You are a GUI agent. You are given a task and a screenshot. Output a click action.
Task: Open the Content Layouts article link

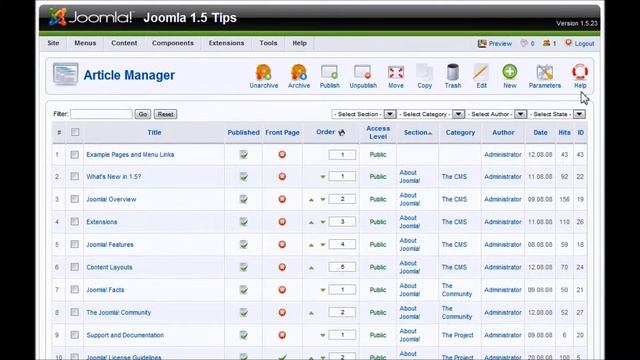(109, 267)
